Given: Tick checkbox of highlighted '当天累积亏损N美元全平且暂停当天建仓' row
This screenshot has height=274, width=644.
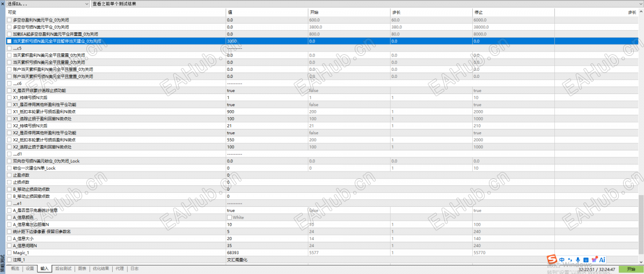Looking at the screenshot, I should click(x=9, y=41).
